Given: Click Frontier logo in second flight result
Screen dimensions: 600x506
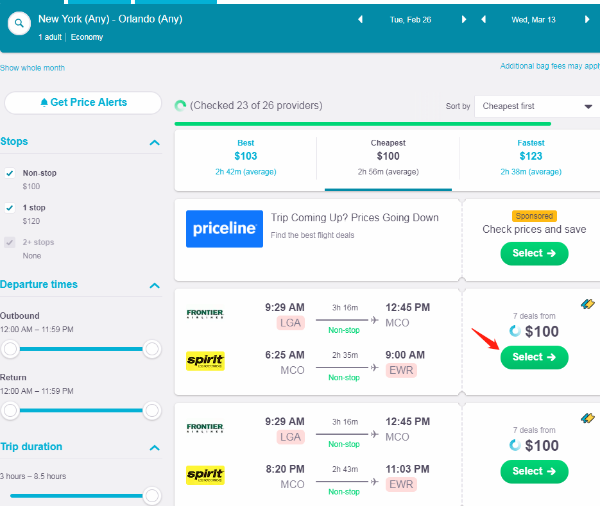Looking at the screenshot, I should [205, 428].
